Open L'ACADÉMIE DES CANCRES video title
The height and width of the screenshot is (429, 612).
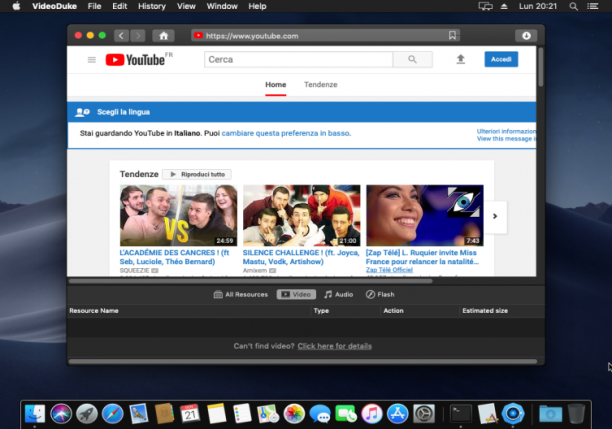174,257
